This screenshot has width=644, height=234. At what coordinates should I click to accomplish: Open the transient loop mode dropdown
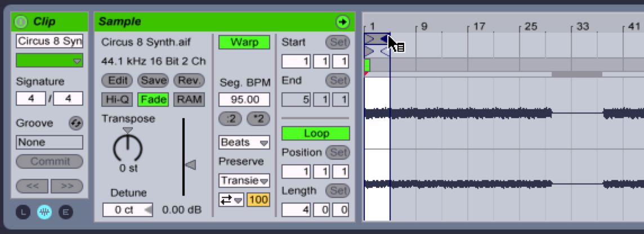pos(231,200)
